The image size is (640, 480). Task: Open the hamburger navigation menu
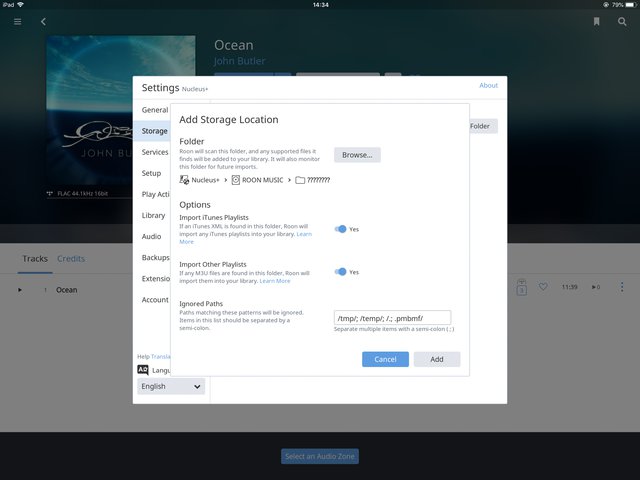pyautogui.click(x=17, y=21)
